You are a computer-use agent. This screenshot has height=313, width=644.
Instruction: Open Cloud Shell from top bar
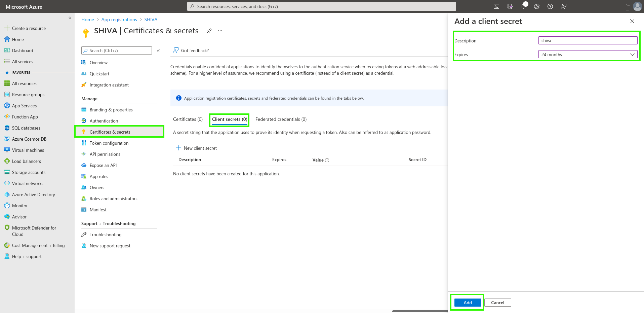coord(496,6)
